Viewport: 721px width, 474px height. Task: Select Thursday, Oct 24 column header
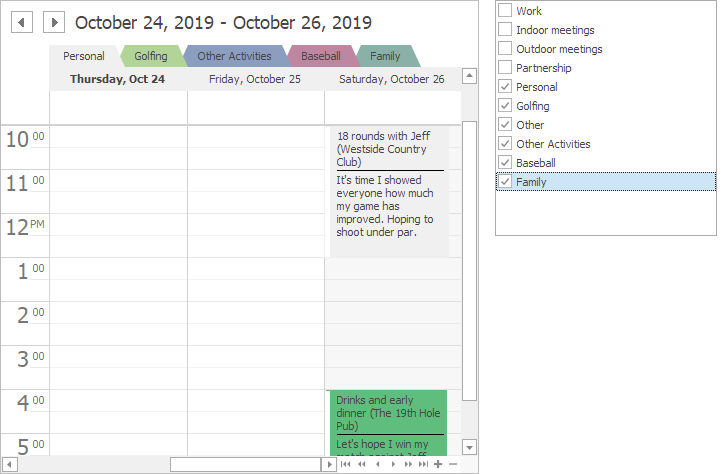(118, 79)
